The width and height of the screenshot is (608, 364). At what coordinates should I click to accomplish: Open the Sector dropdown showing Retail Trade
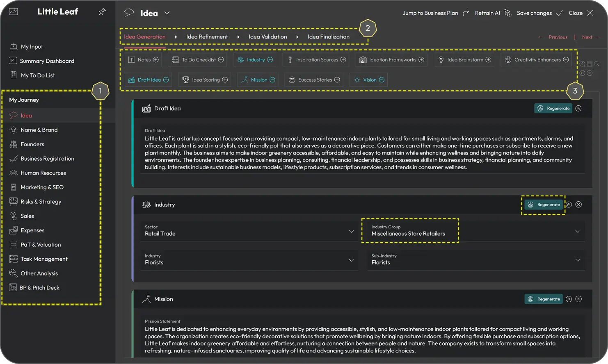[249, 231]
